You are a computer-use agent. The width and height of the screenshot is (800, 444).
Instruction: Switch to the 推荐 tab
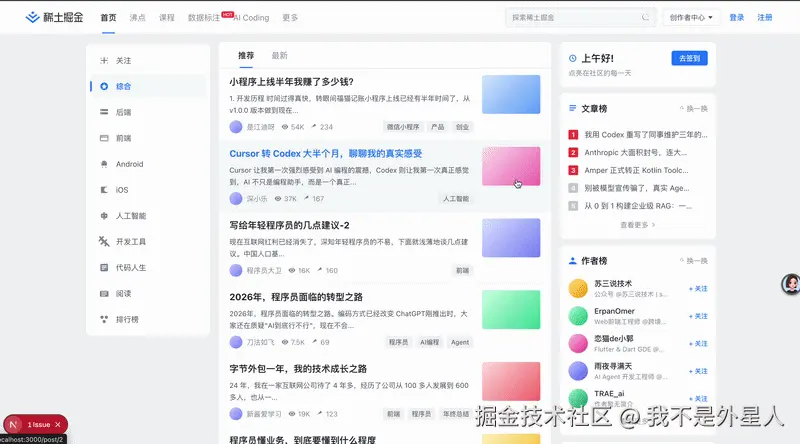(x=246, y=55)
